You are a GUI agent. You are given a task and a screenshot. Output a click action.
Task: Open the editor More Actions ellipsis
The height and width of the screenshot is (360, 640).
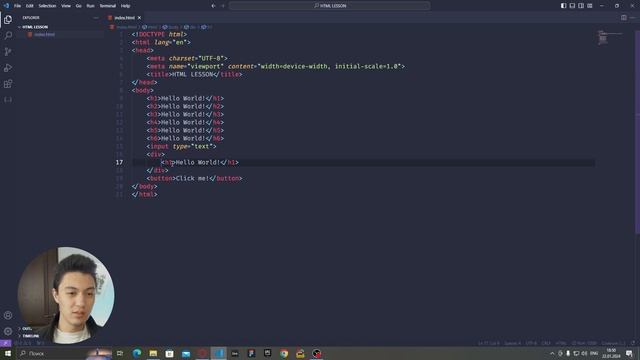[x=633, y=18]
